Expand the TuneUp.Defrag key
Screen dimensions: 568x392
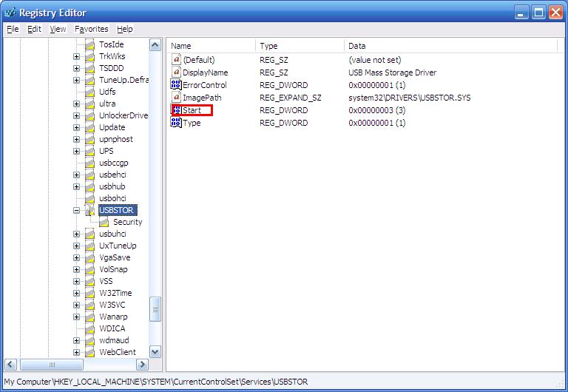[76, 80]
